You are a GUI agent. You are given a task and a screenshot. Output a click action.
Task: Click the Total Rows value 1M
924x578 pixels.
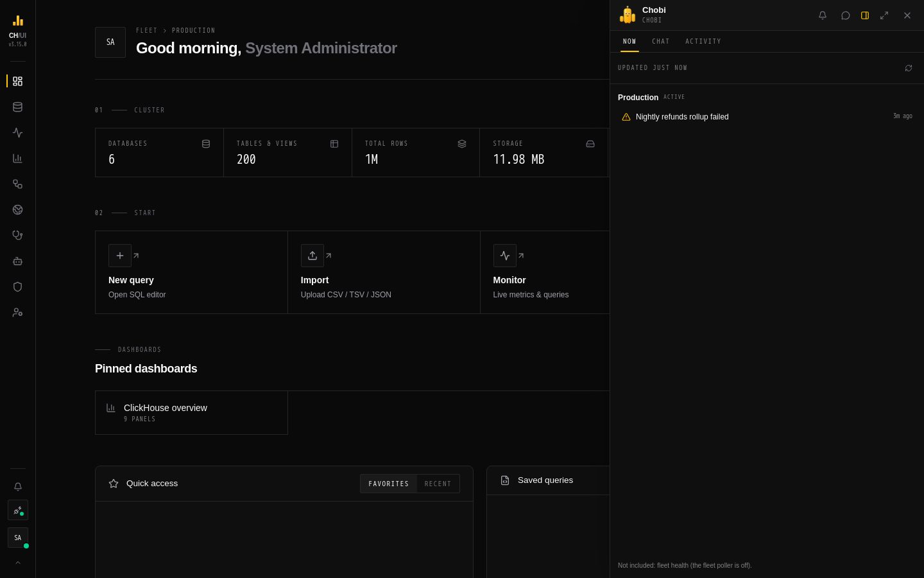[x=372, y=159]
